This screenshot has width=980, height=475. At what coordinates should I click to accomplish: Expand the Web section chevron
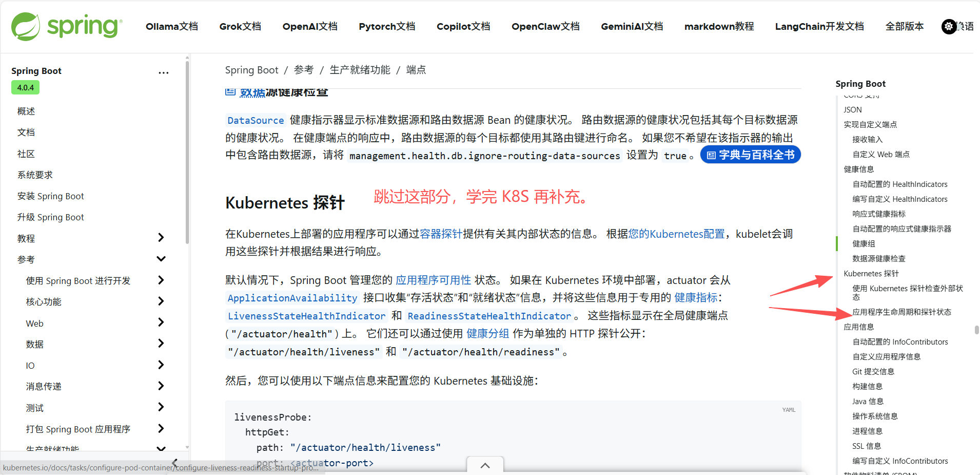161,322
